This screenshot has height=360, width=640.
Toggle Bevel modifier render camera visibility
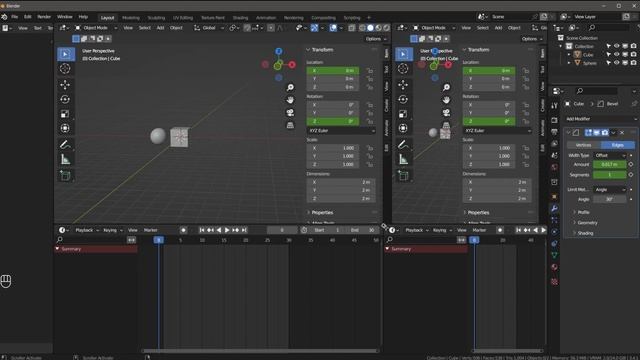pos(605,133)
